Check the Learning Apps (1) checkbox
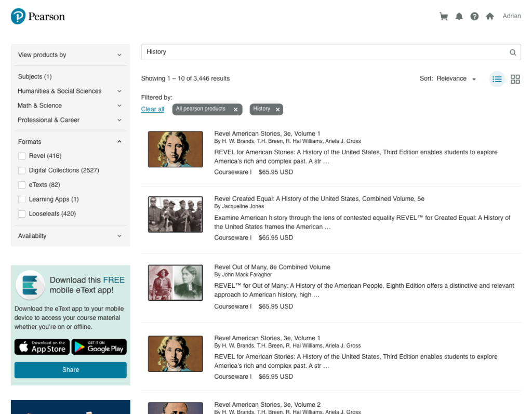The height and width of the screenshot is (414, 532). point(22,199)
